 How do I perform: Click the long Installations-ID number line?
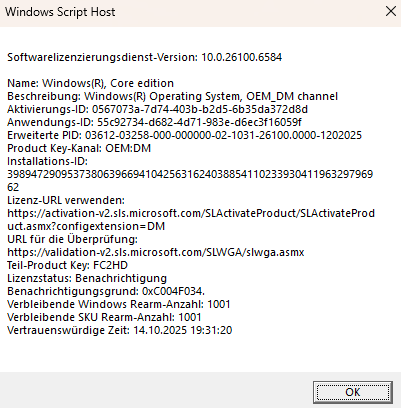[x=190, y=174]
